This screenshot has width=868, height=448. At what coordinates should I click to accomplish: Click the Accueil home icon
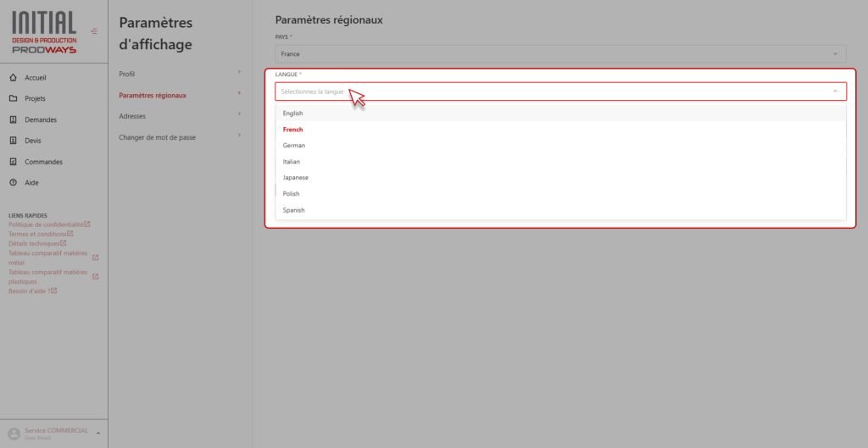click(x=14, y=78)
